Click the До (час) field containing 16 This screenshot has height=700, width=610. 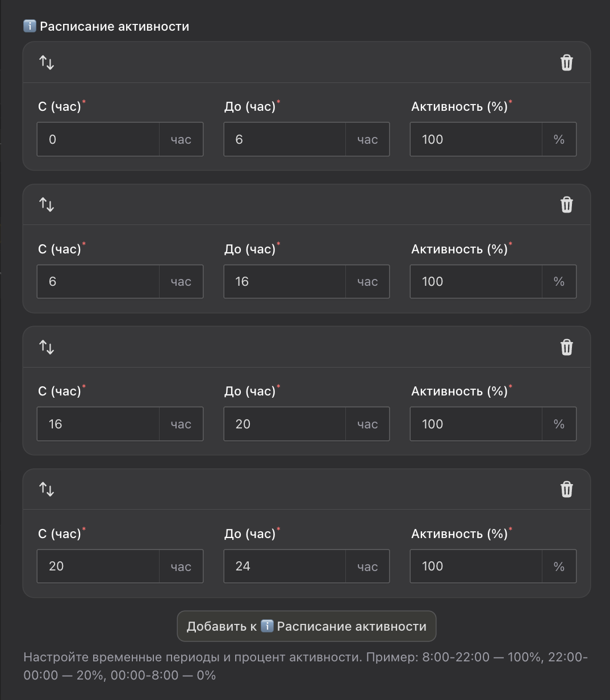(285, 281)
